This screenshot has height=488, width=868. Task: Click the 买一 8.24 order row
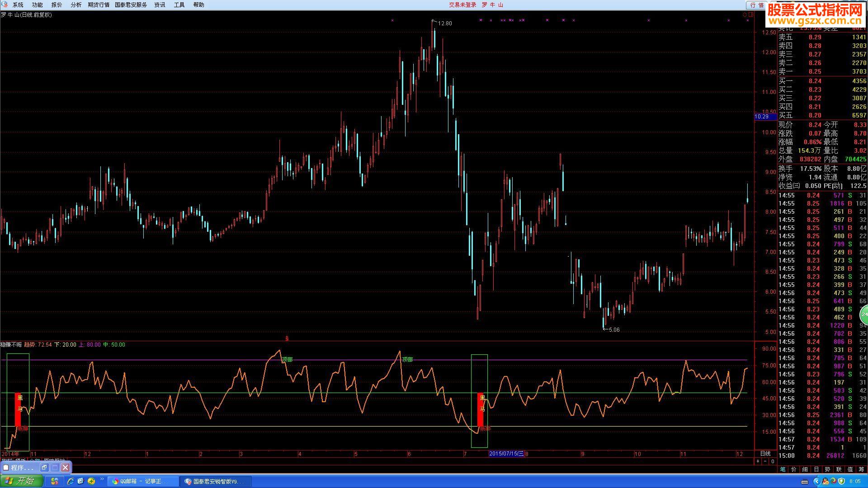(x=822, y=81)
